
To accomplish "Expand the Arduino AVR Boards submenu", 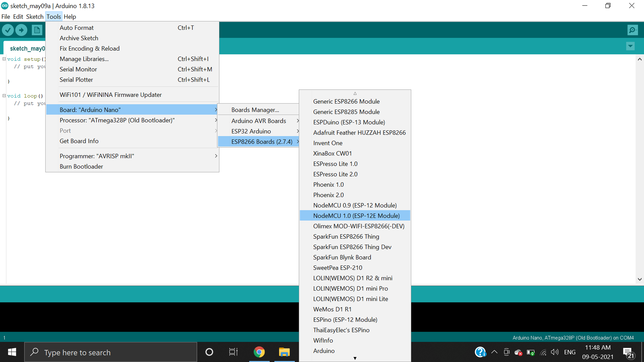I will click(258, 121).
